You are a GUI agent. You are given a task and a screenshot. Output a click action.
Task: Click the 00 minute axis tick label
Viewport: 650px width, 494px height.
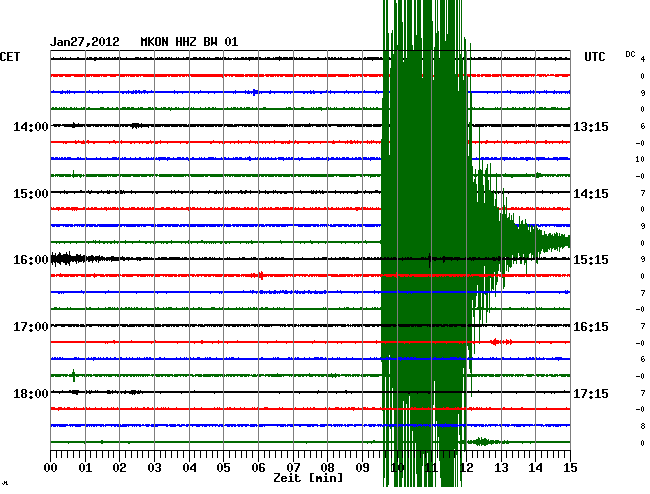[51, 467]
